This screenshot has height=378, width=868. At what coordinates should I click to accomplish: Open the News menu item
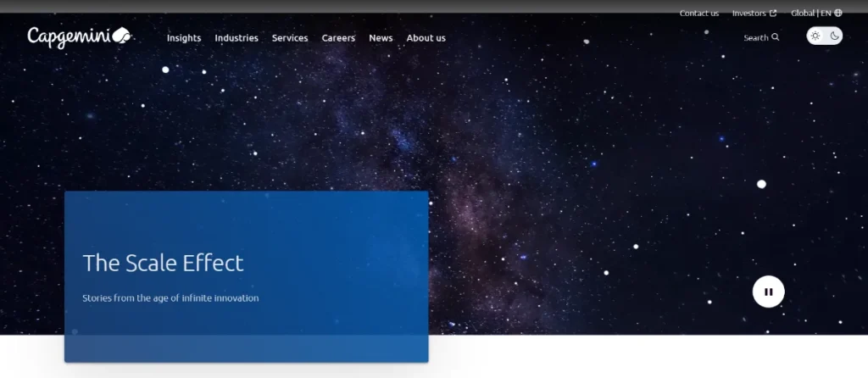[x=381, y=38]
